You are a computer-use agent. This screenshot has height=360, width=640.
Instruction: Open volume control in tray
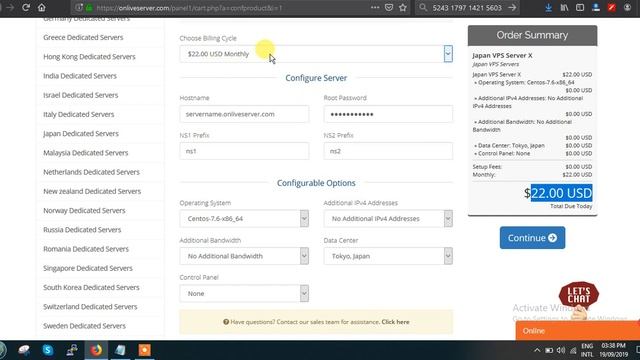(561, 350)
